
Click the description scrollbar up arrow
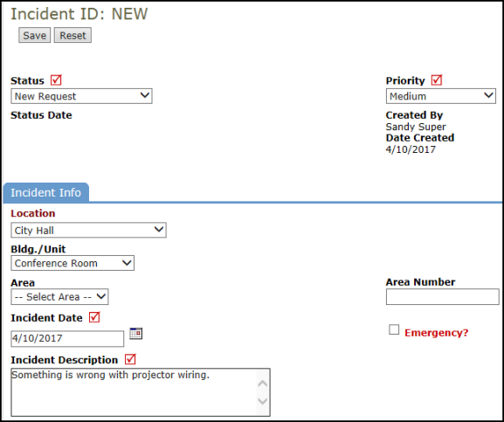tap(263, 384)
